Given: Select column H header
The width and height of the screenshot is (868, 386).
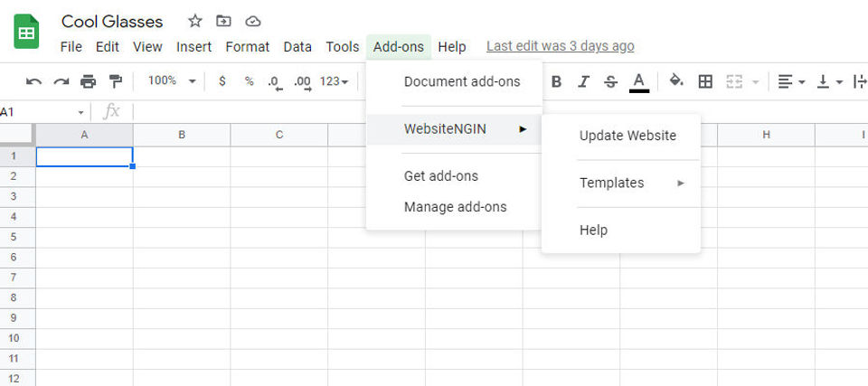Looking at the screenshot, I should (x=766, y=135).
